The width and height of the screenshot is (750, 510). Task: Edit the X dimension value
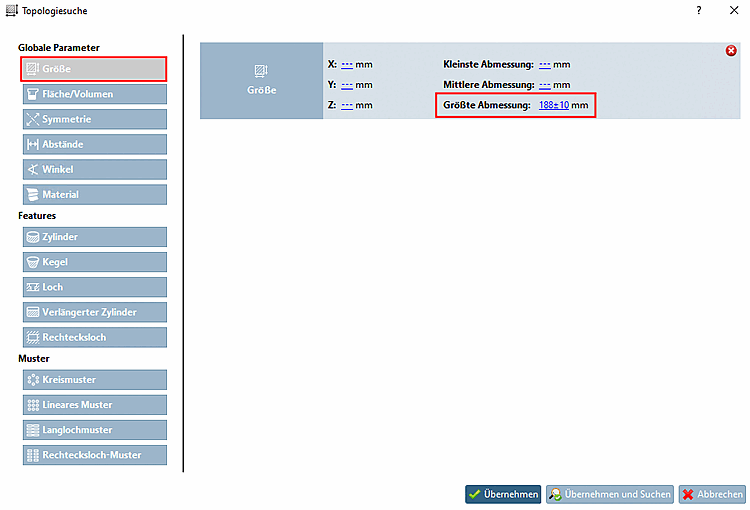(x=347, y=65)
